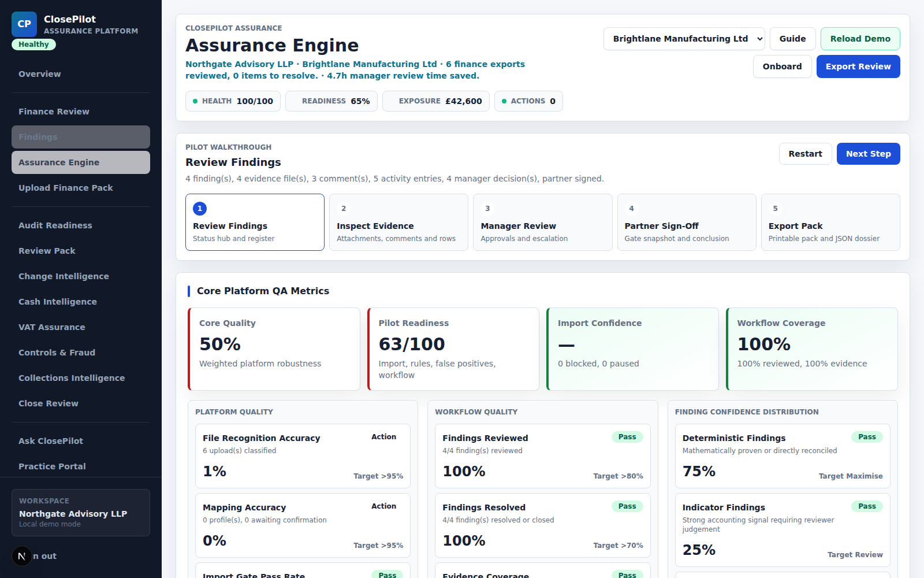Screen dimensions: 924x578
Task: Click the ACTIONS 0 pill
Action: point(528,101)
